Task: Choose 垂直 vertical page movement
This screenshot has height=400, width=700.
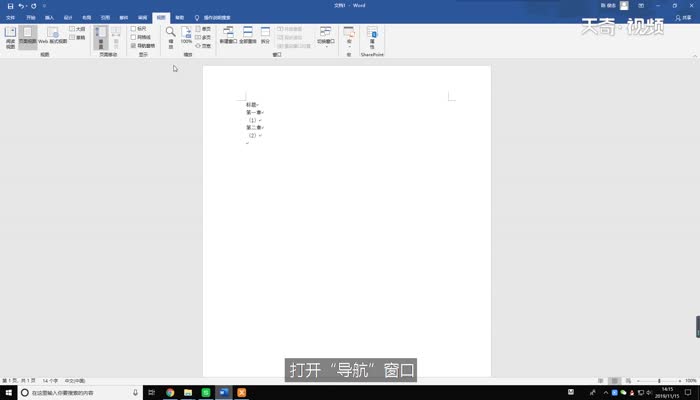Action: point(101,38)
